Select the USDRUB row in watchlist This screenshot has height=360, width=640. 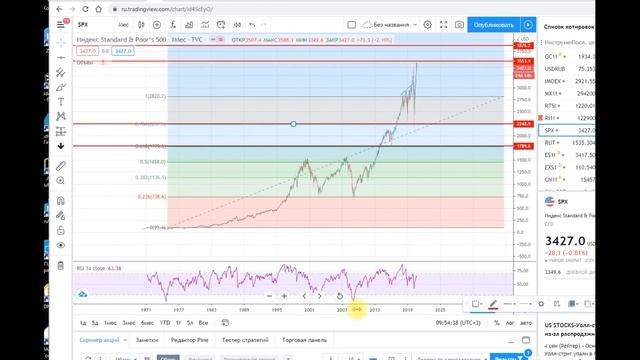click(568, 69)
